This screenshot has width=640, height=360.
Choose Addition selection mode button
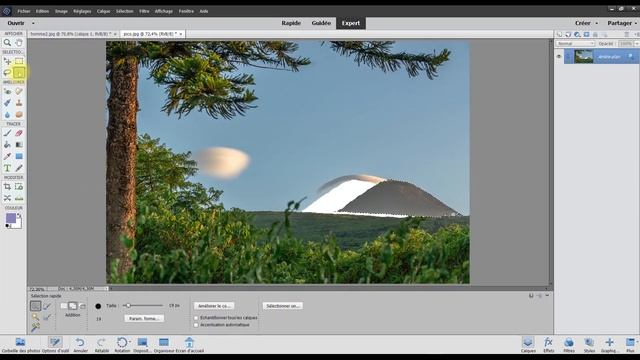tap(73, 306)
